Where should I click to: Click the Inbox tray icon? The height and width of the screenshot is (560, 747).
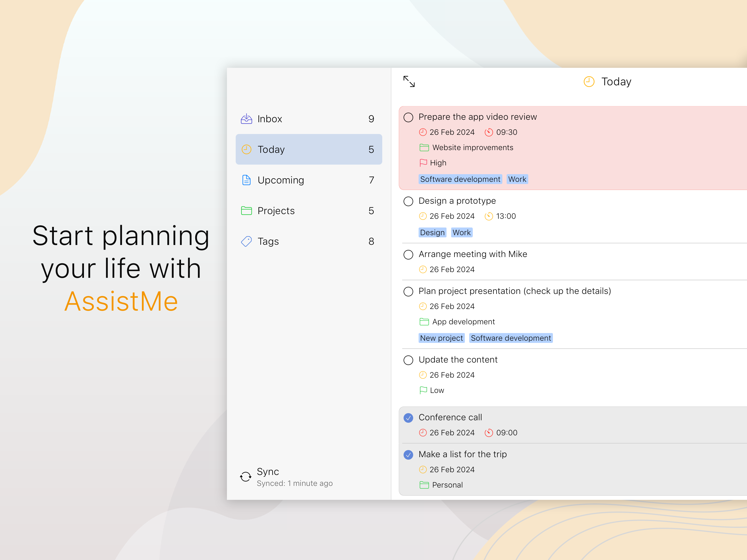(x=246, y=119)
